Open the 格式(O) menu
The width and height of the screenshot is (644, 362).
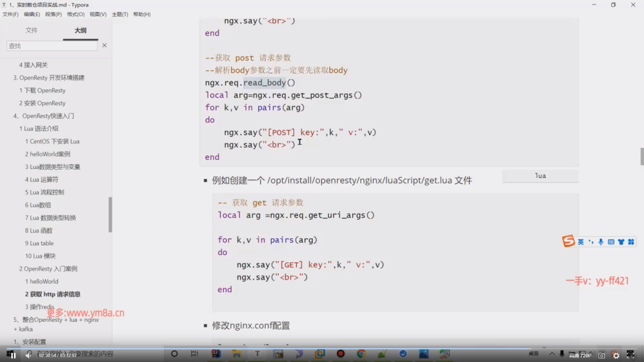coord(75,14)
